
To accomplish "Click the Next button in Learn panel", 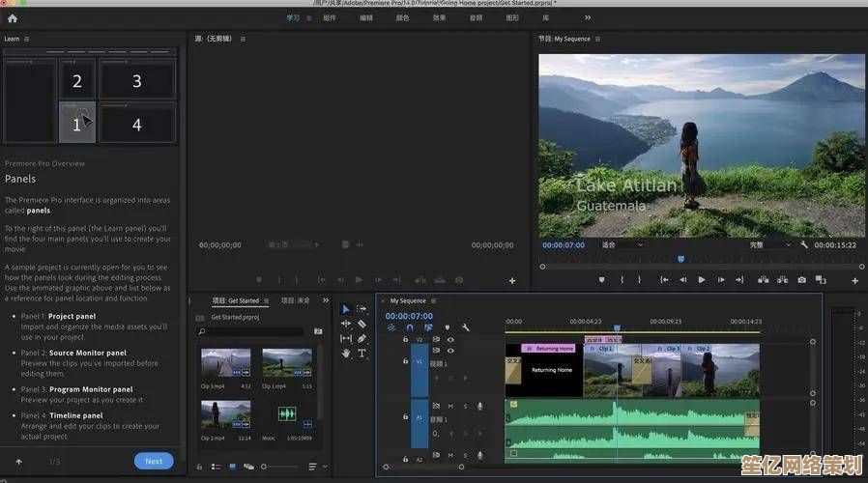I will click(154, 461).
